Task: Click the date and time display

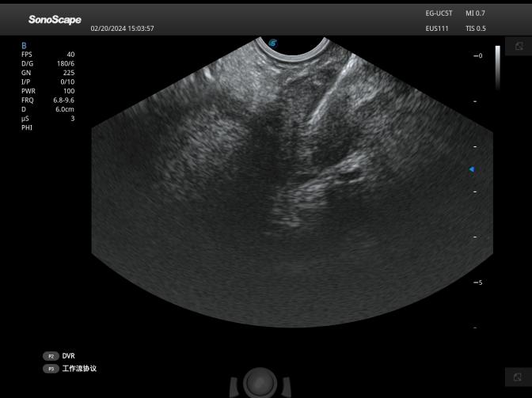Action: (122, 28)
